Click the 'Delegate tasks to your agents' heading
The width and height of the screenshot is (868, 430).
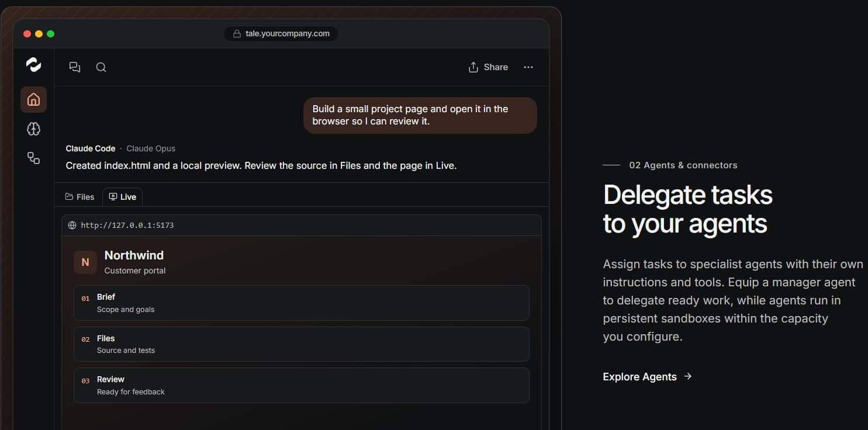tap(688, 209)
